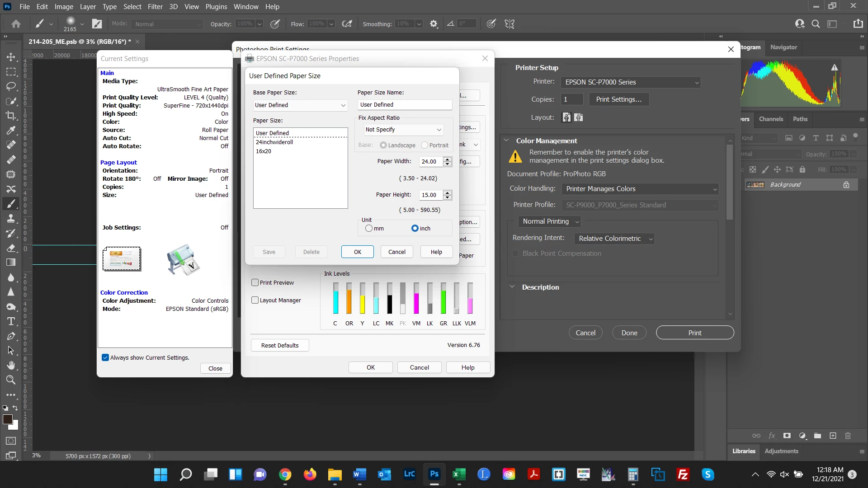
Task: Click the foreground color swatch
Action: point(7,419)
